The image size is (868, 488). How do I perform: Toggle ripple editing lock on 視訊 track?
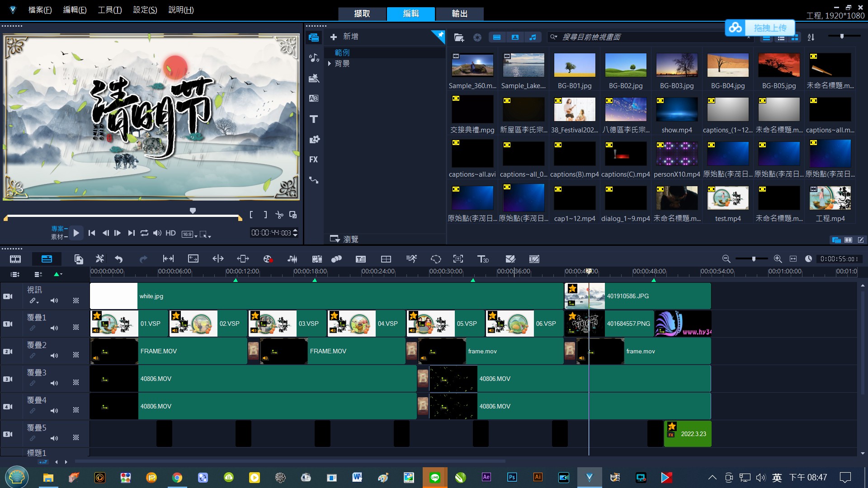[34, 300]
